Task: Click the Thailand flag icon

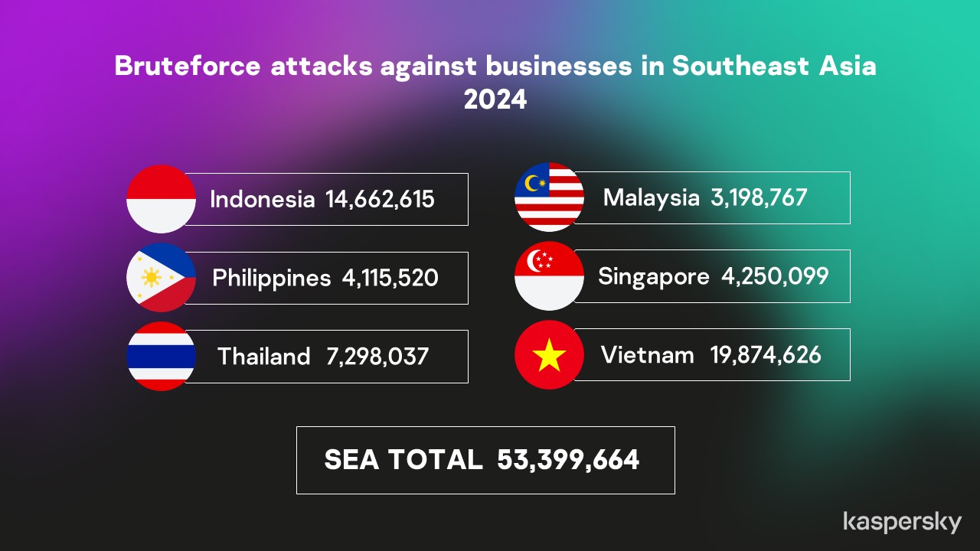Action: (161, 357)
